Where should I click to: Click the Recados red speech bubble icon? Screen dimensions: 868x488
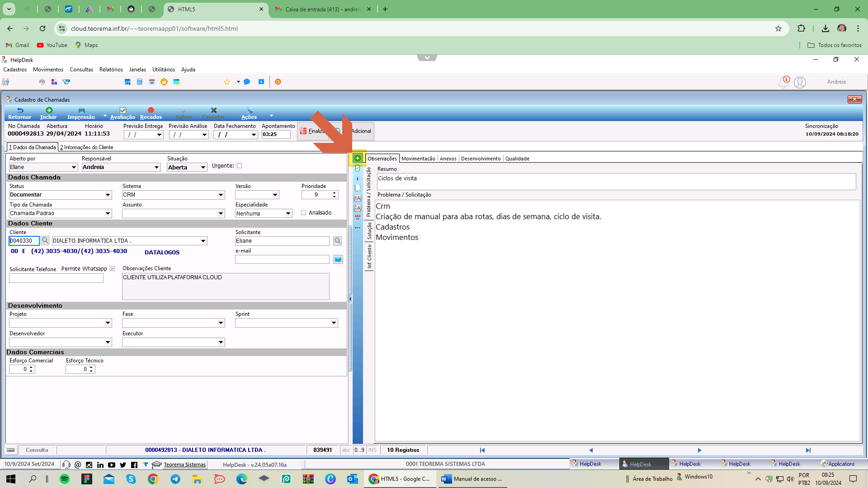[x=151, y=110]
